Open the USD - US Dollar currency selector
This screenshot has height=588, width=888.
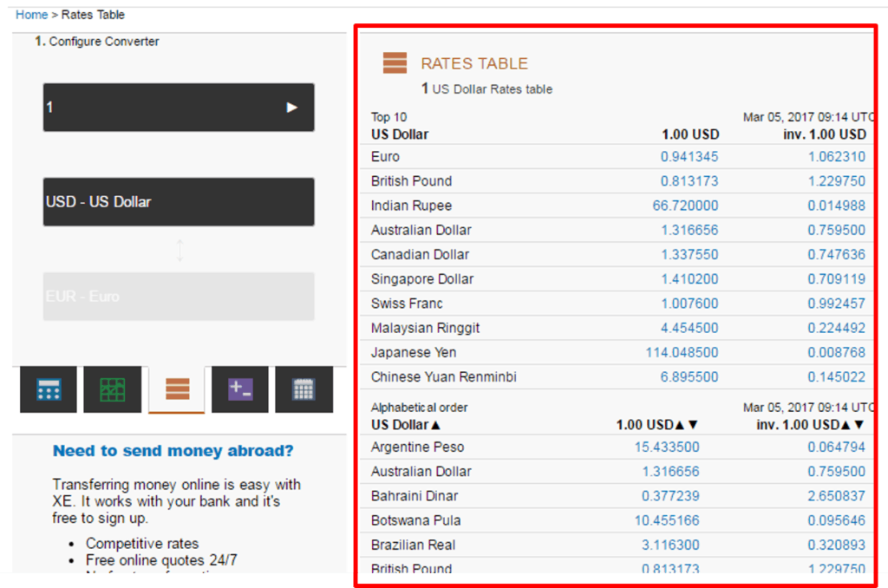179,202
